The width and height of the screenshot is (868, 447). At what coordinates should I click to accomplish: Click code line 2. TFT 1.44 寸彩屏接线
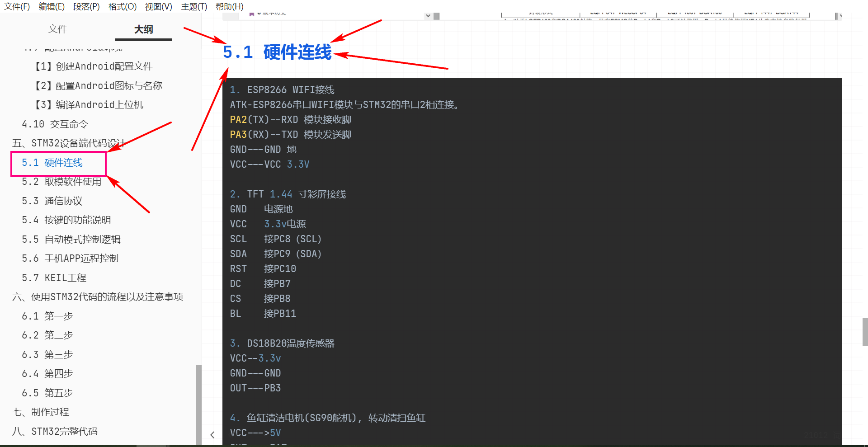point(288,194)
